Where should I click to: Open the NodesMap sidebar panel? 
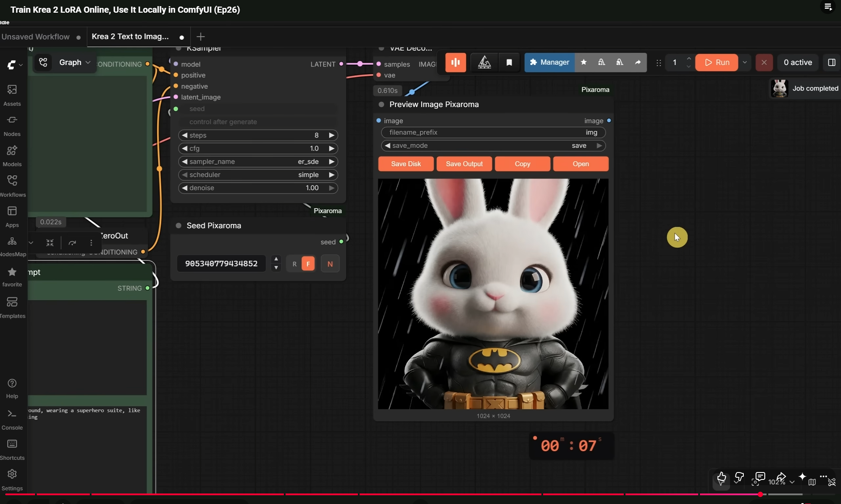[12, 247]
